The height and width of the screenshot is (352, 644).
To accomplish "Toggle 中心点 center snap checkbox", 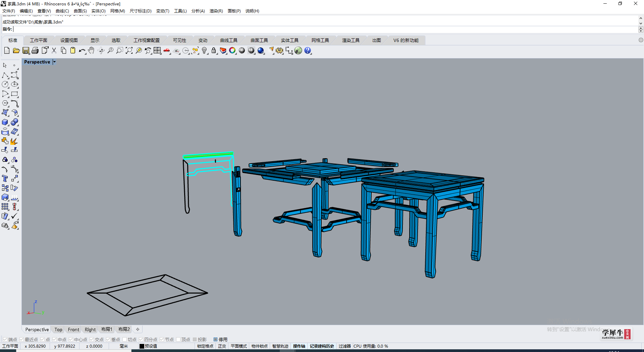I will (x=71, y=340).
